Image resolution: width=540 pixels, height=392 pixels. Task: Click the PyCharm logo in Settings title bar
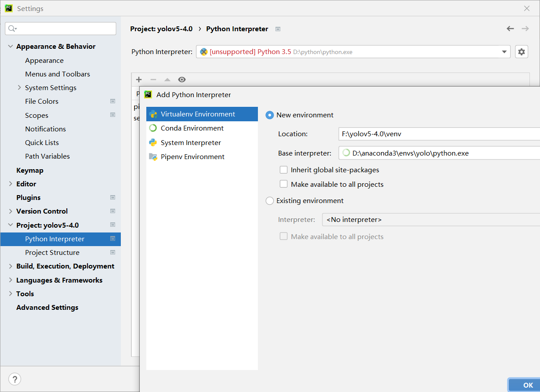(9, 8)
